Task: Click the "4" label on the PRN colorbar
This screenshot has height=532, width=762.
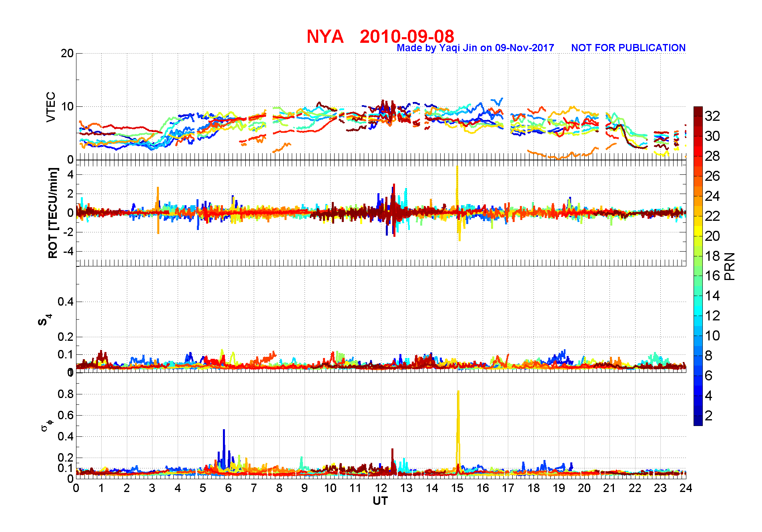Action: pos(709,396)
